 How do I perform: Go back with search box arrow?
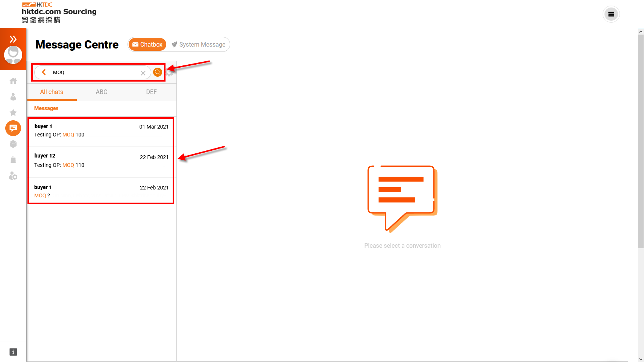tap(44, 72)
